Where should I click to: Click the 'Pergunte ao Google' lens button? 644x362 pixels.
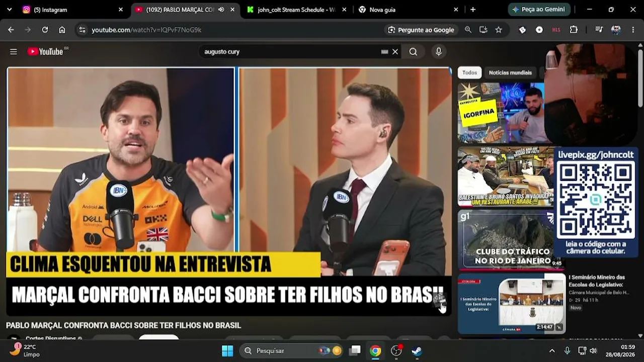pos(421,30)
